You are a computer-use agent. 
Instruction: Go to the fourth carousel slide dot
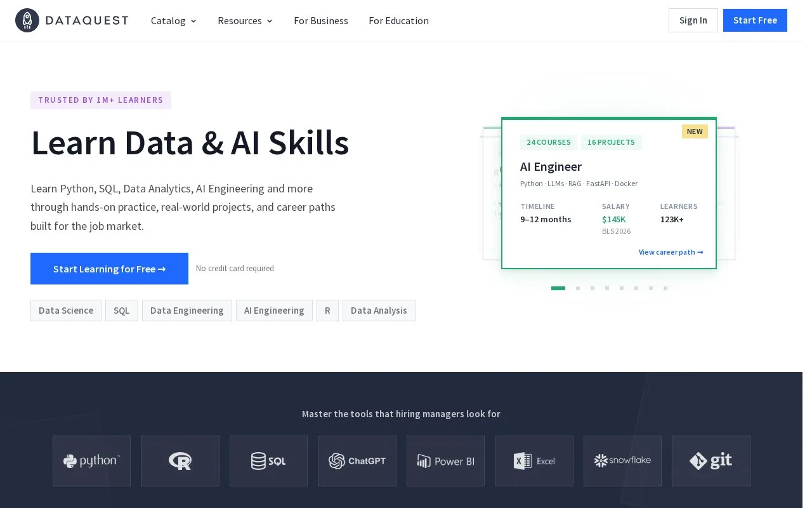point(607,288)
